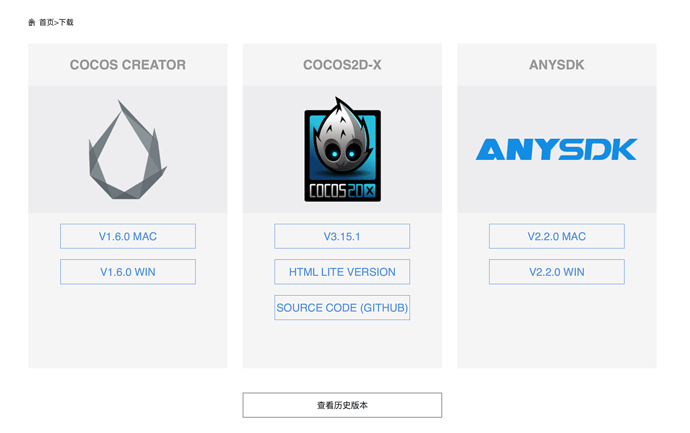Download AnySDK V2.2.0 MAC
Image resolution: width=690 pixels, height=433 pixels.
tap(557, 236)
